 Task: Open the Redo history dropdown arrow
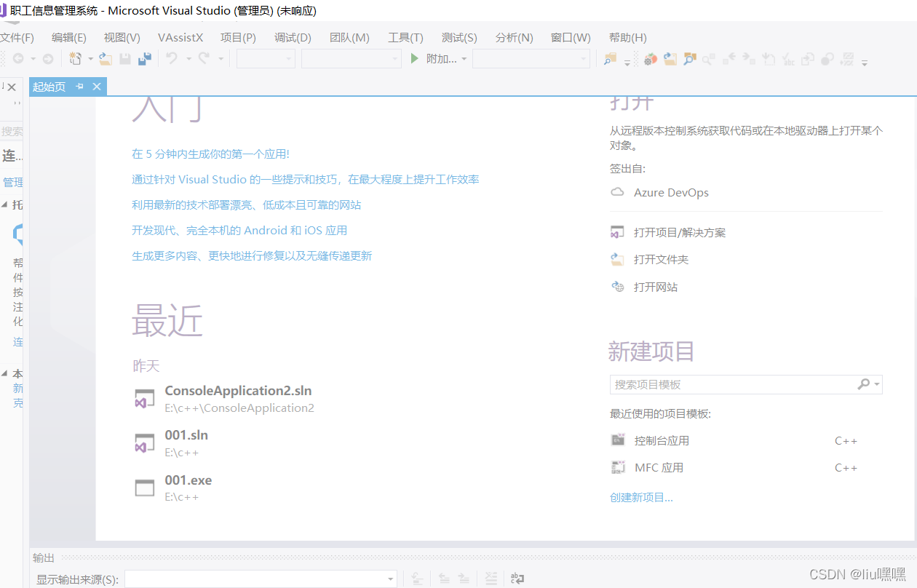[x=221, y=59]
